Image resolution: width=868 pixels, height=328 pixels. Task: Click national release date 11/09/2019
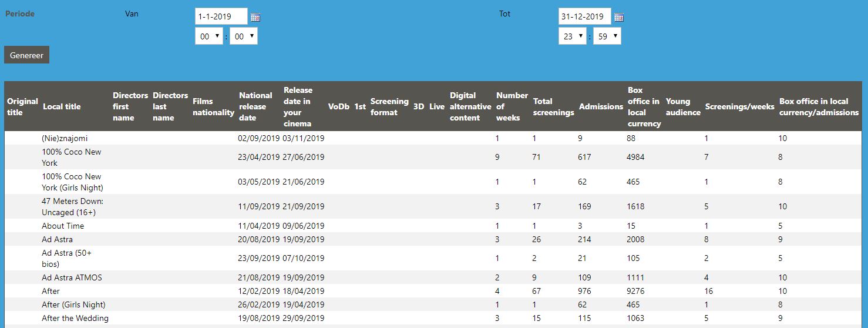point(259,207)
